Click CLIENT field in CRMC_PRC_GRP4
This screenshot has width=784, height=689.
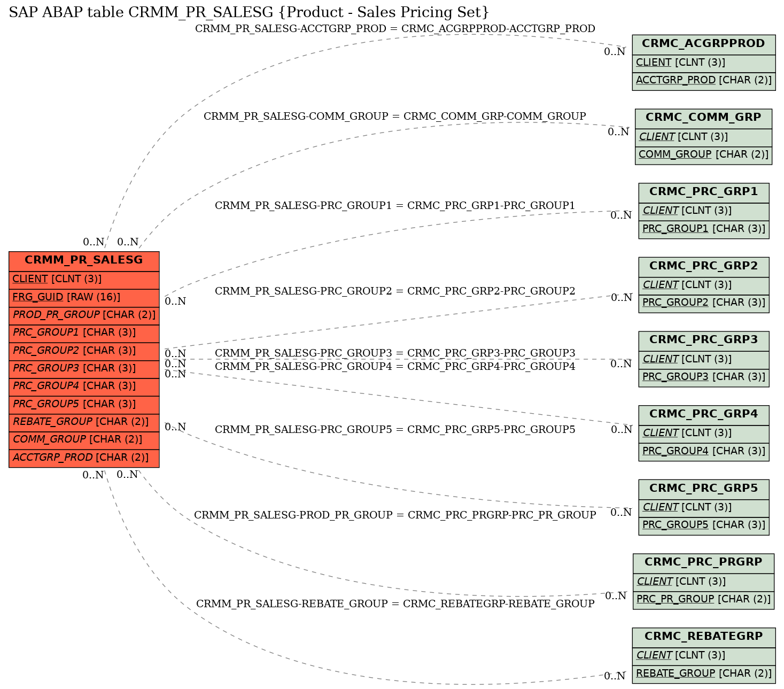[x=703, y=433]
